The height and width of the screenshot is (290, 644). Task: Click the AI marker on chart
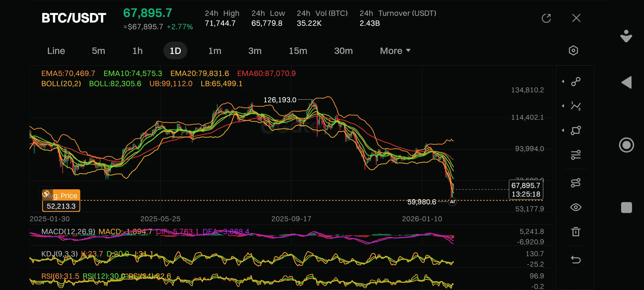click(x=452, y=202)
